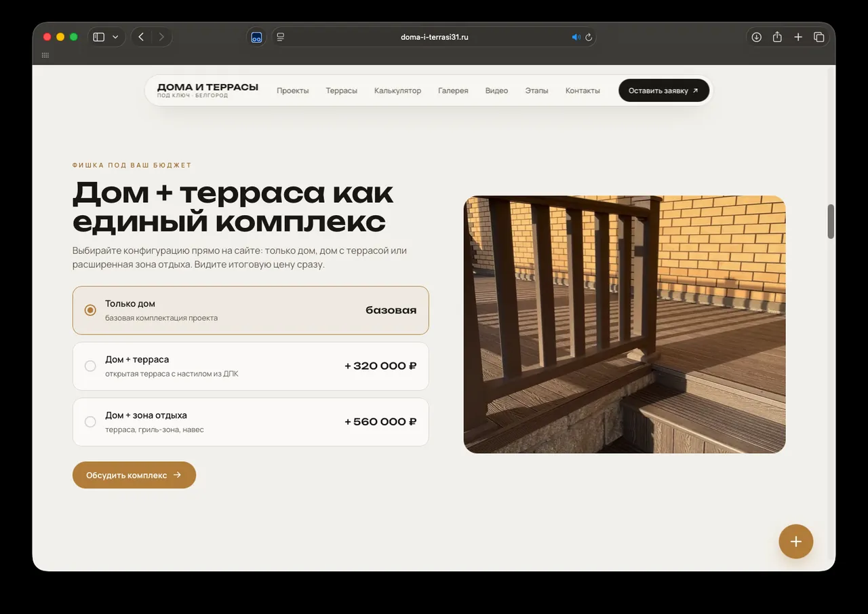Show the tab overview
868x614 pixels.
click(x=818, y=37)
